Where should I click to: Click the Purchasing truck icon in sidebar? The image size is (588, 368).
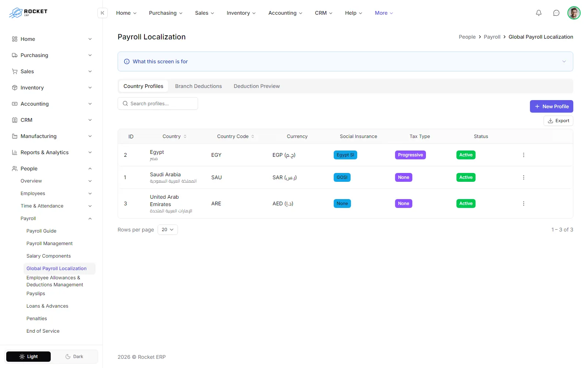pos(15,55)
